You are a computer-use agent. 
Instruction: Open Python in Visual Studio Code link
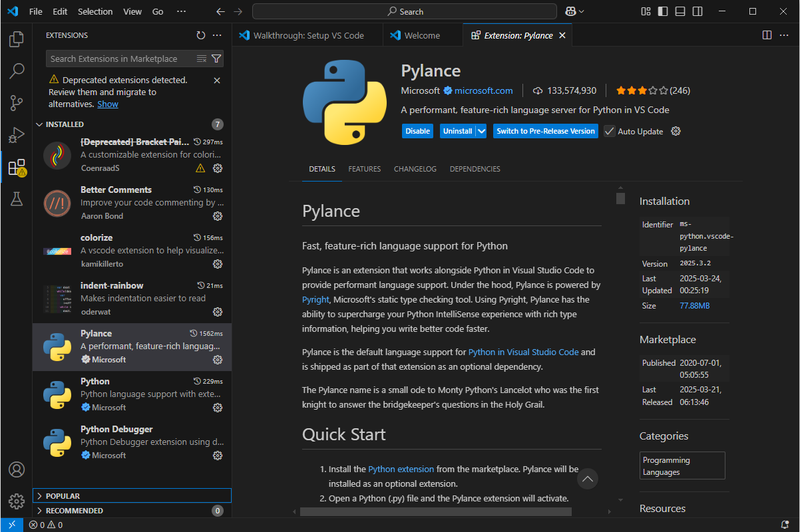pyautogui.click(x=524, y=352)
